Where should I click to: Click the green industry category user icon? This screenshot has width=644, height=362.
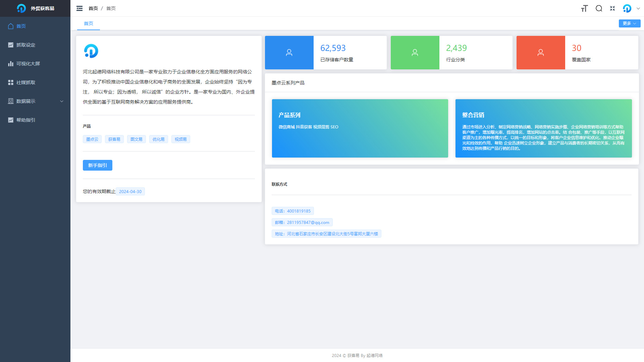point(415,53)
